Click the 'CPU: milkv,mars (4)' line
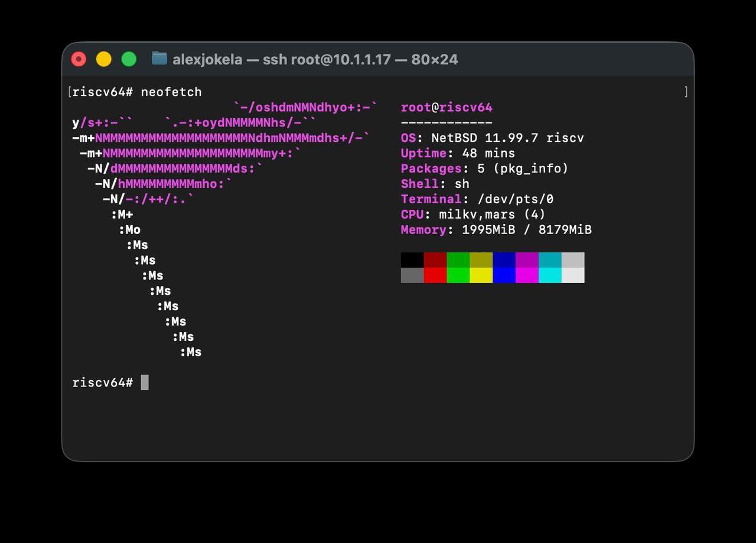The image size is (756, 543). (x=473, y=214)
